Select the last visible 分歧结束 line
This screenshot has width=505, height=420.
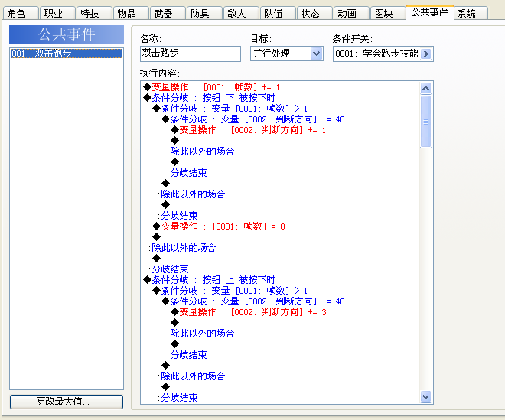click(178, 398)
